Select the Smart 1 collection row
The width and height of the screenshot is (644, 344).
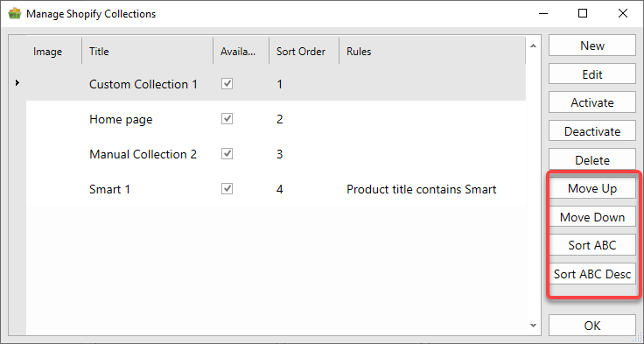[276, 189]
